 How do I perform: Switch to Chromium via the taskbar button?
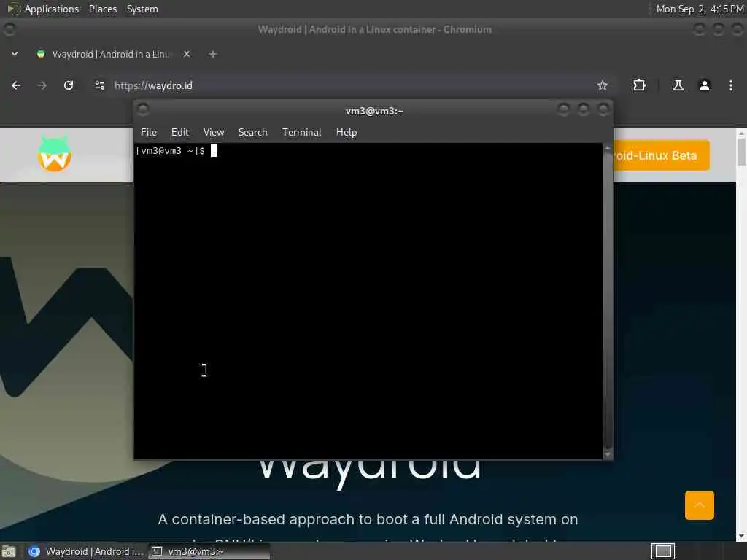[86, 551]
